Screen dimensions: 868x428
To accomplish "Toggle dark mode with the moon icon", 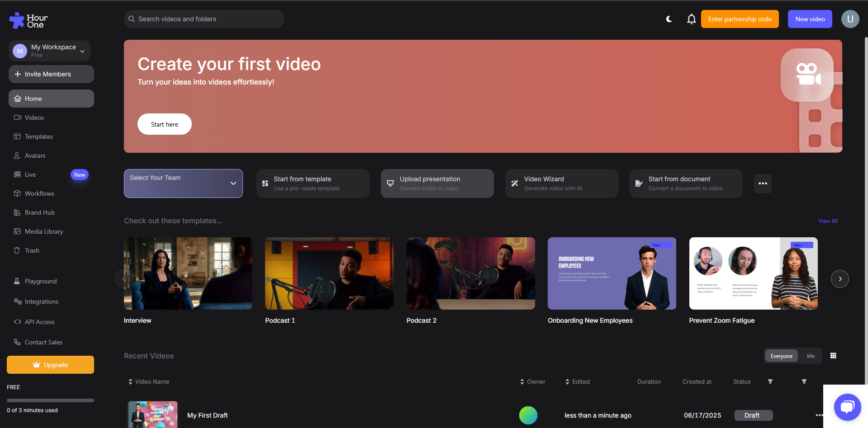I will tap(669, 19).
